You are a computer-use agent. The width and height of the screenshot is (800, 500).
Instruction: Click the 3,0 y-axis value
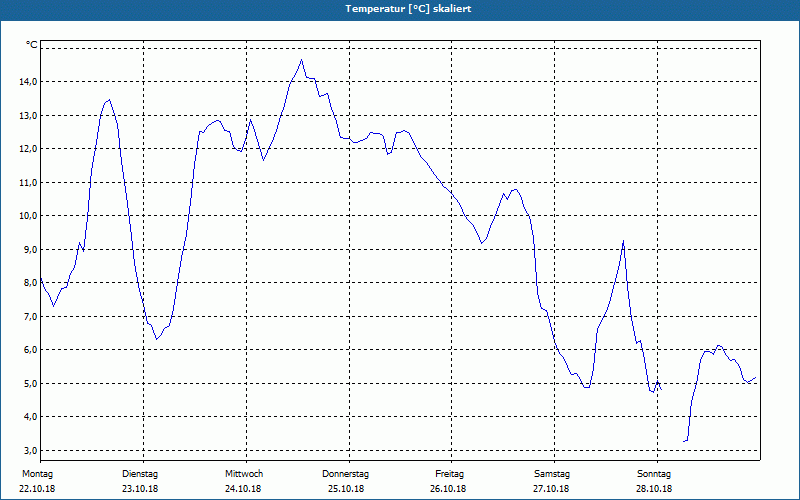(30, 450)
